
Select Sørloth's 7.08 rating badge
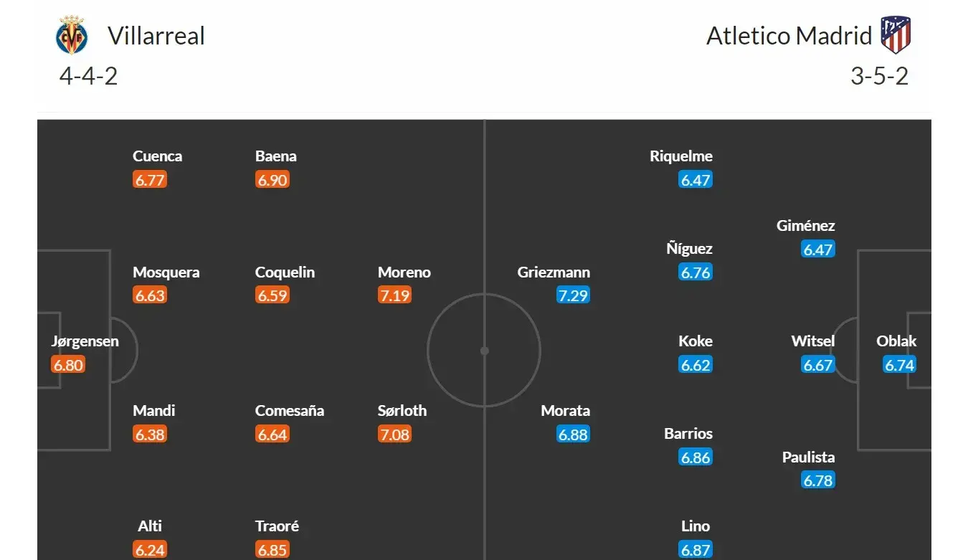pyautogui.click(x=394, y=434)
